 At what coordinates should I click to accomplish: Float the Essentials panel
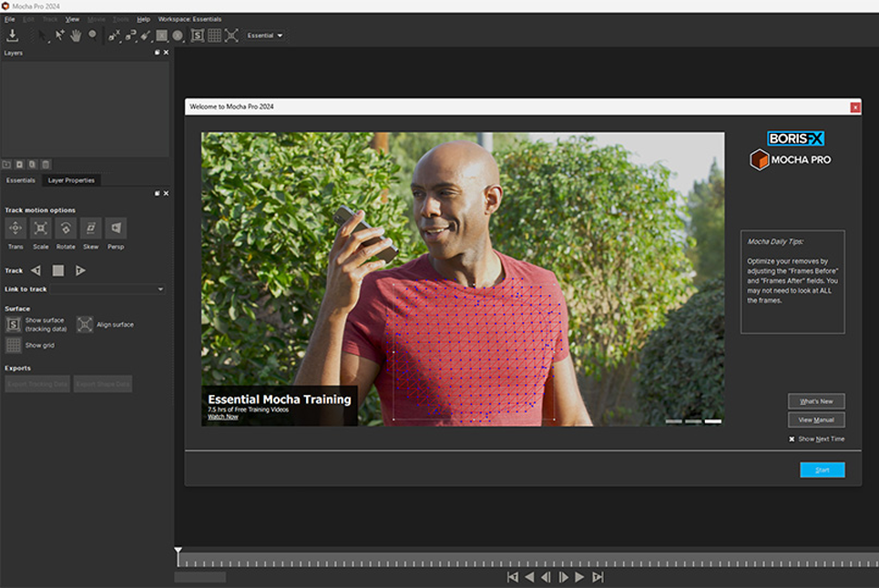(157, 193)
